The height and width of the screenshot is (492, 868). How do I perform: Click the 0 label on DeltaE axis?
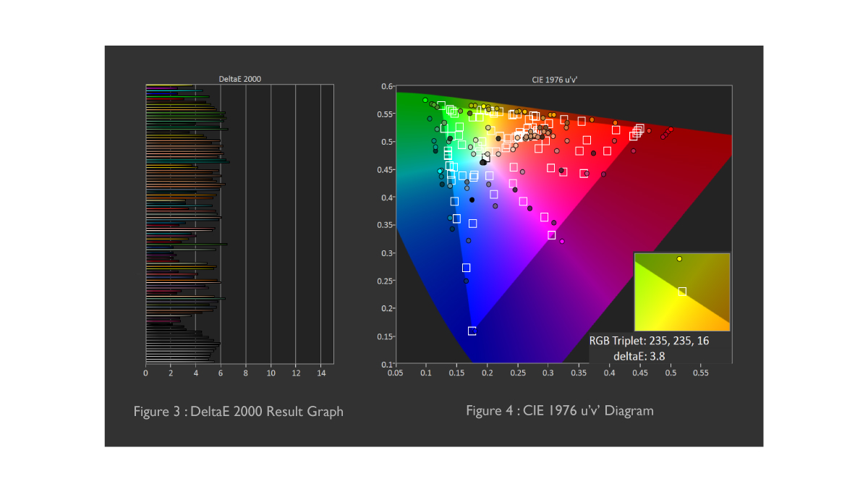(x=146, y=373)
